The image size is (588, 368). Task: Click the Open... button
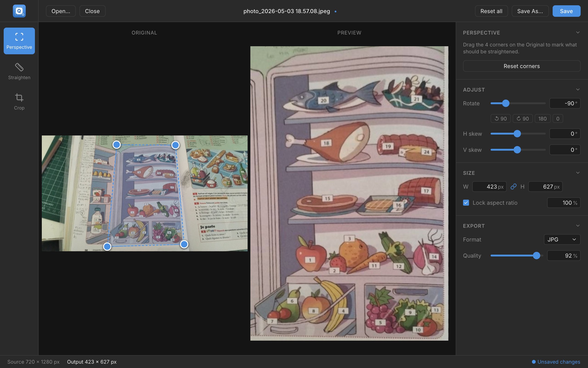(61, 11)
